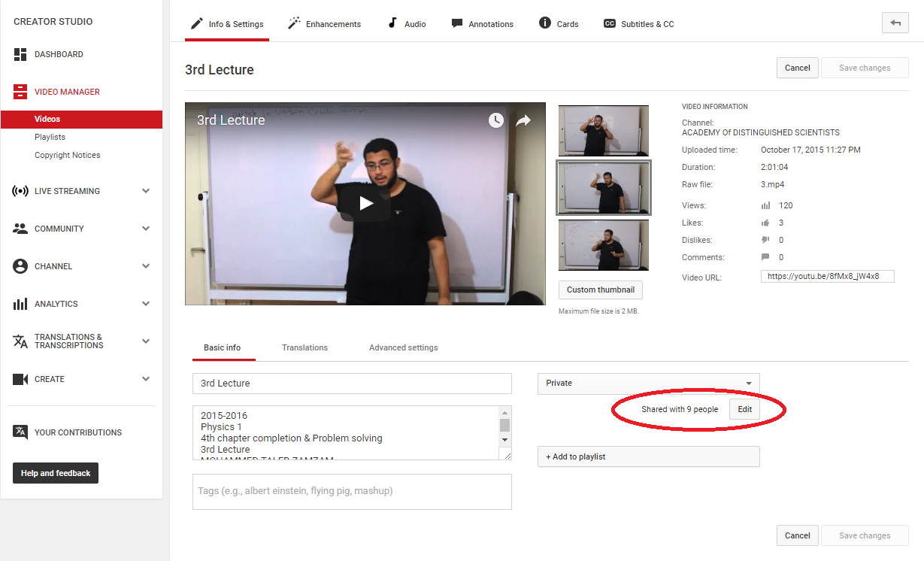The width and height of the screenshot is (924, 561).
Task: Click the CC subtitles icon
Action: click(x=610, y=23)
